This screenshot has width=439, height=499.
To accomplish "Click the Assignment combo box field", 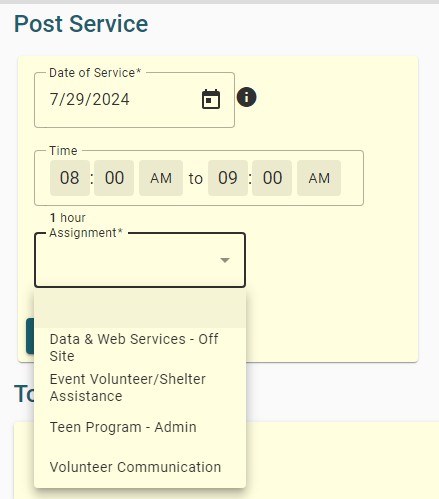I will 140,260.
